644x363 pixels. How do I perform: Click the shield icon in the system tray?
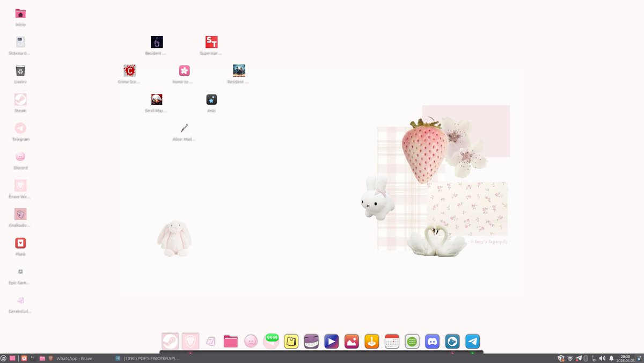tap(561, 358)
